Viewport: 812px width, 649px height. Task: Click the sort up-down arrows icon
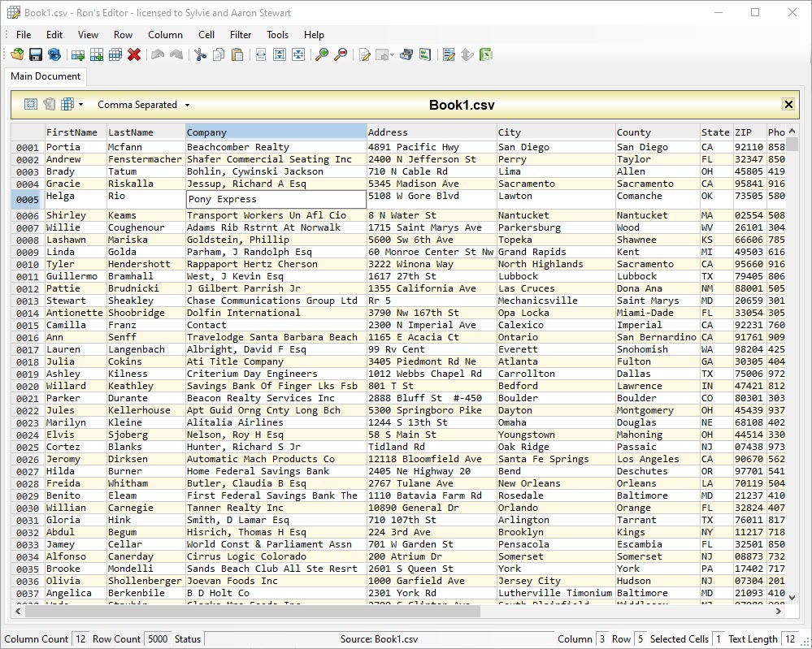click(467, 54)
